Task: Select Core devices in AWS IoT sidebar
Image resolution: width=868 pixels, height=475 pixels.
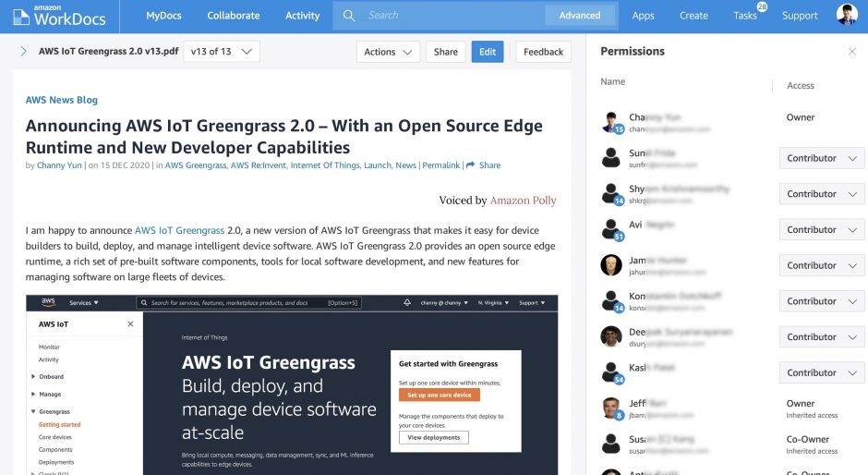Action: (x=54, y=437)
